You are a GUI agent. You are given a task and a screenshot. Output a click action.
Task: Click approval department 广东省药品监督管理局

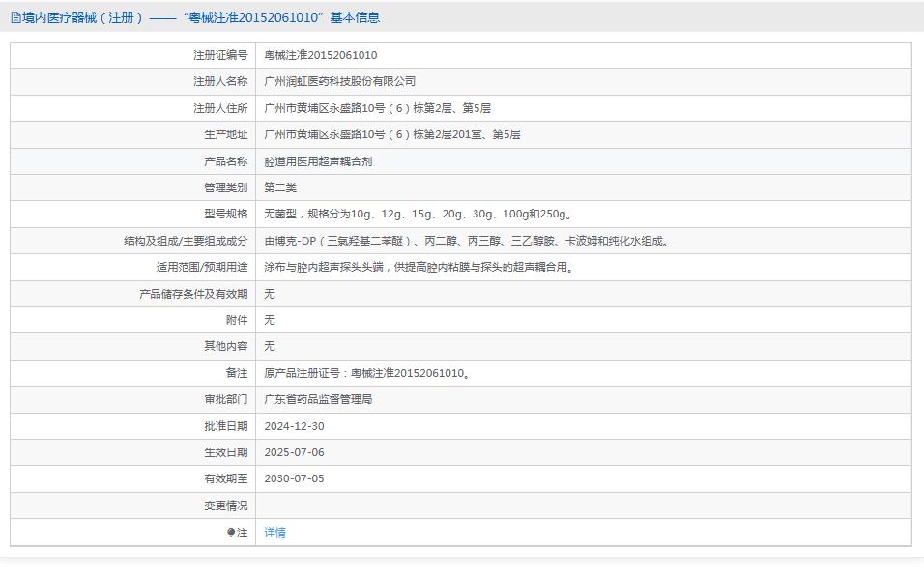(318, 399)
